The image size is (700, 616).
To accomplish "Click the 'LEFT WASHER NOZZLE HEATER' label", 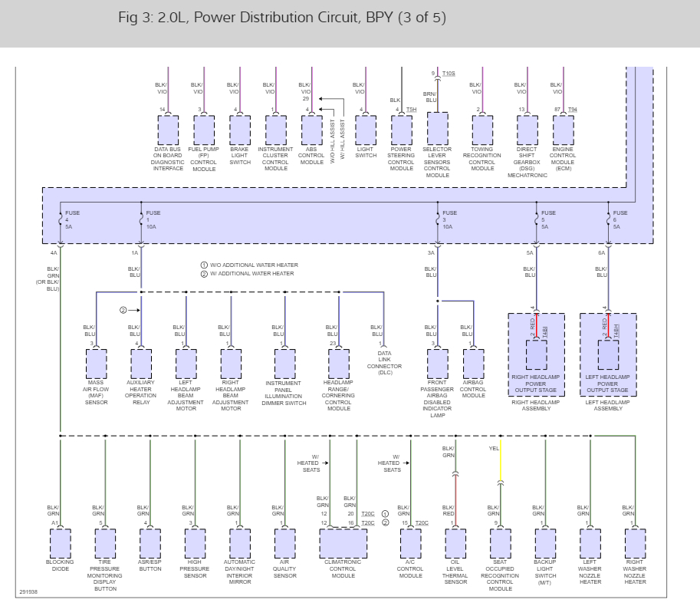I will [590, 572].
